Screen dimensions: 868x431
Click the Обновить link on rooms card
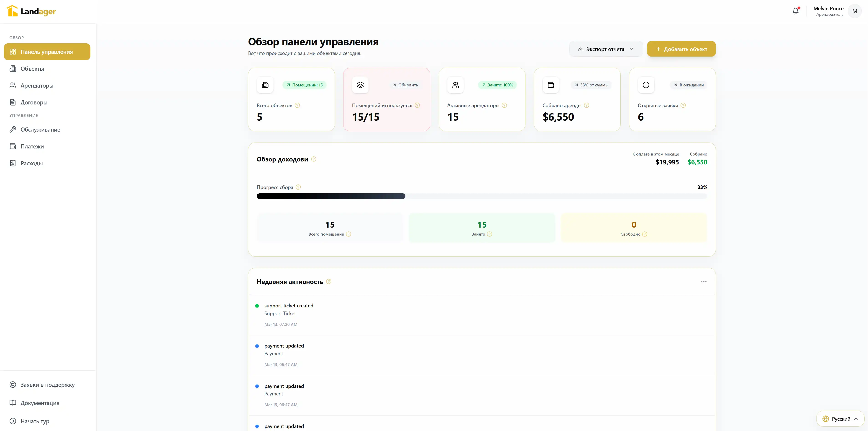[x=408, y=85]
